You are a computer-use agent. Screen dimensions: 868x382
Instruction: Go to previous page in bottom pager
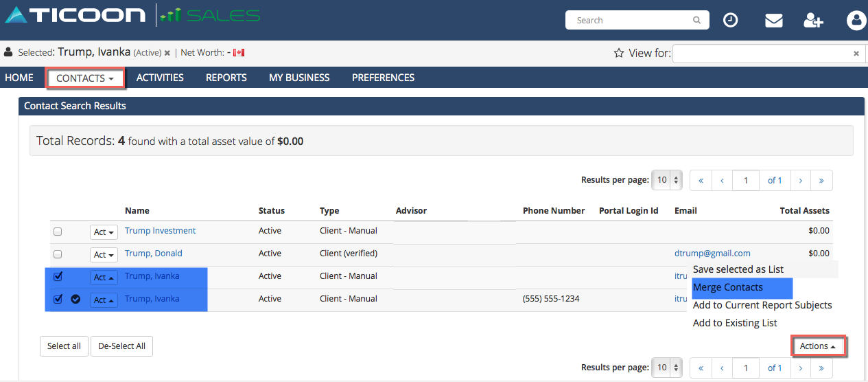pyautogui.click(x=722, y=368)
